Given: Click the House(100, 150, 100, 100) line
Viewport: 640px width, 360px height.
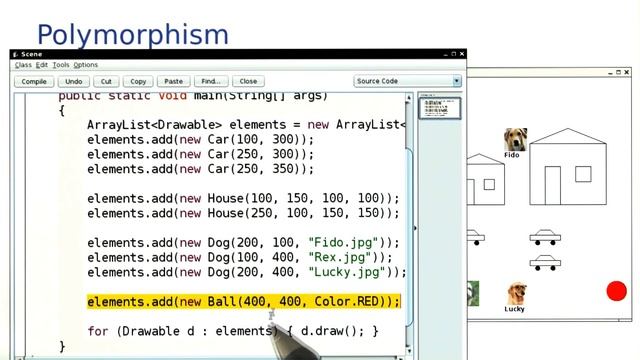Looking at the screenshot, I should tap(243, 198).
